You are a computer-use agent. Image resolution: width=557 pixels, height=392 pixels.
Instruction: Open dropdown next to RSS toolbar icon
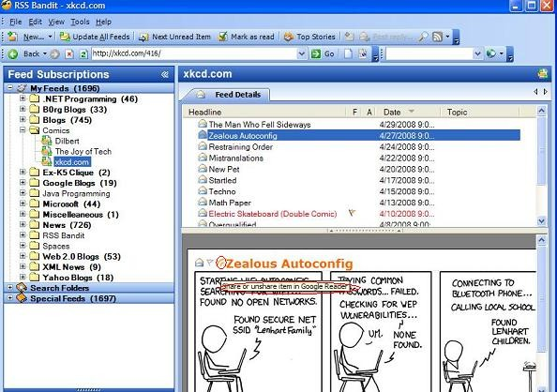pyautogui.click(x=447, y=37)
